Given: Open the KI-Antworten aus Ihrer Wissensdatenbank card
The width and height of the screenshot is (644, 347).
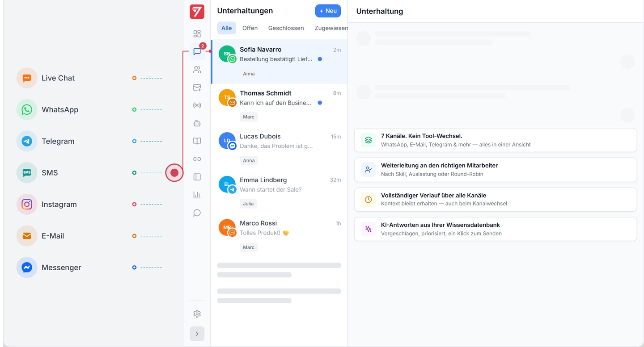Looking at the screenshot, I should (x=495, y=229).
